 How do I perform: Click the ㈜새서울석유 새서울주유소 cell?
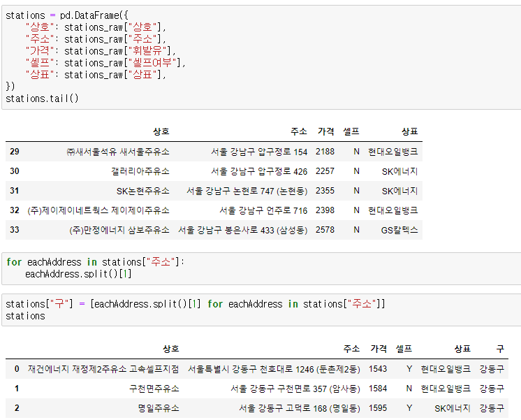tap(118, 152)
